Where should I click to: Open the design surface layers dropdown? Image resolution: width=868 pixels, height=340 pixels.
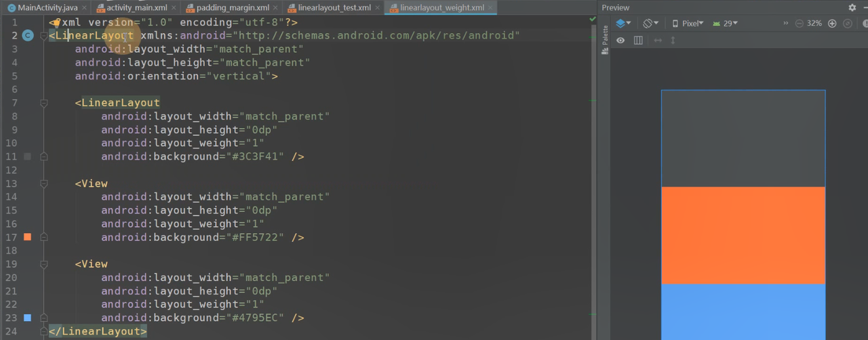tap(623, 23)
